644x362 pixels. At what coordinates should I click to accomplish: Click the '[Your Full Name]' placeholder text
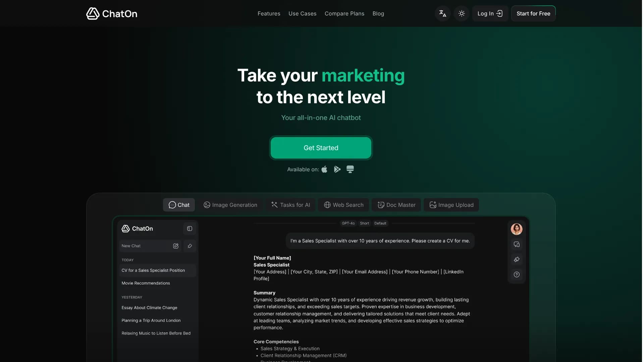click(272, 258)
